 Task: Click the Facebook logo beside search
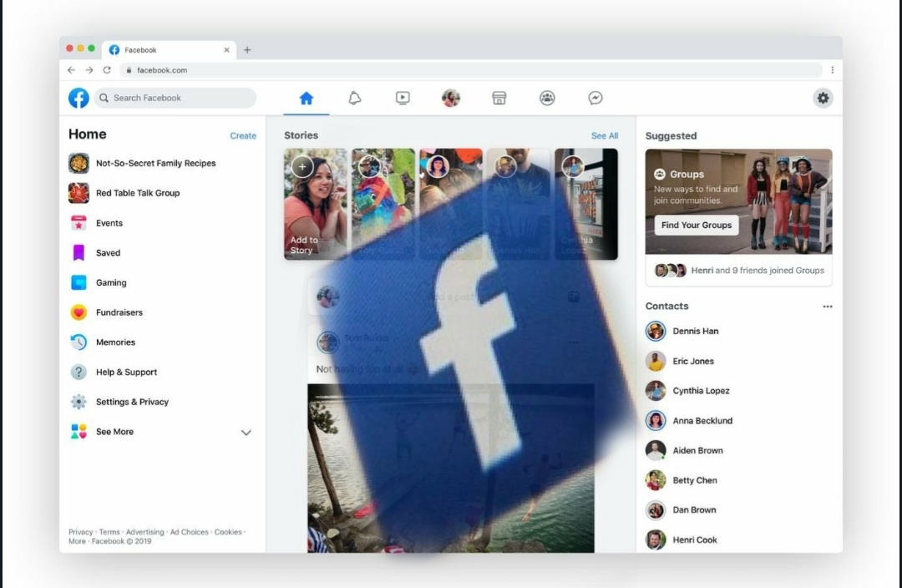click(79, 99)
